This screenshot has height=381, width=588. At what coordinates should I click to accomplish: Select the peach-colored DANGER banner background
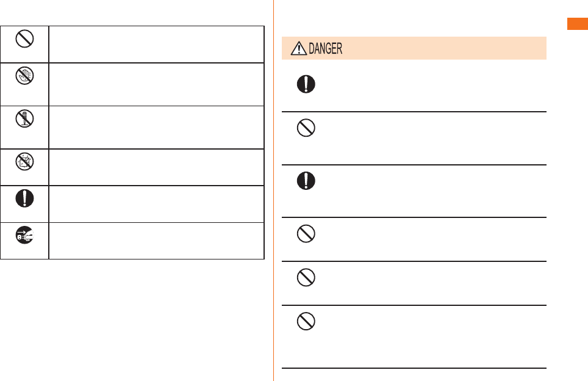point(414,48)
